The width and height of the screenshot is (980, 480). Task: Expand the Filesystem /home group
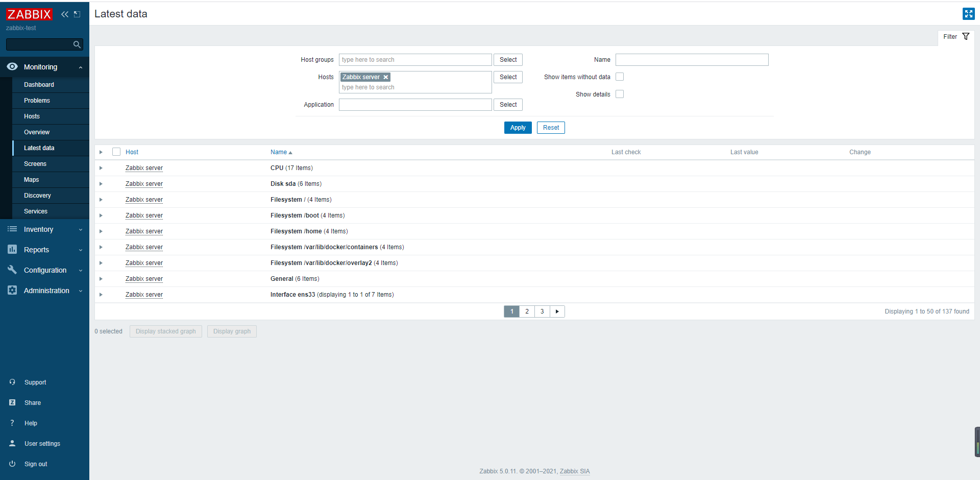[x=101, y=231]
